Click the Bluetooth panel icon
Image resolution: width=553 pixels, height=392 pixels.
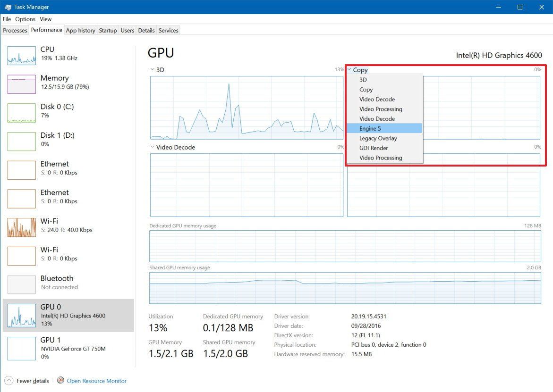pos(21,284)
